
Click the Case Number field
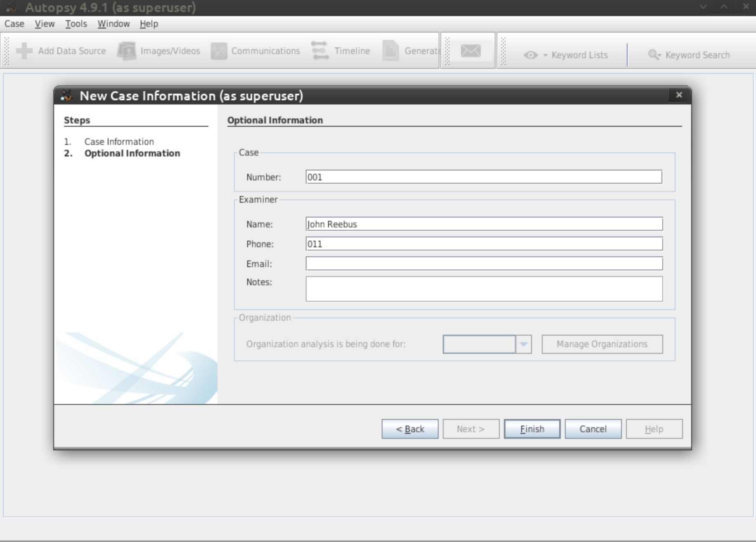pyautogui.click(x=484, y=177)
